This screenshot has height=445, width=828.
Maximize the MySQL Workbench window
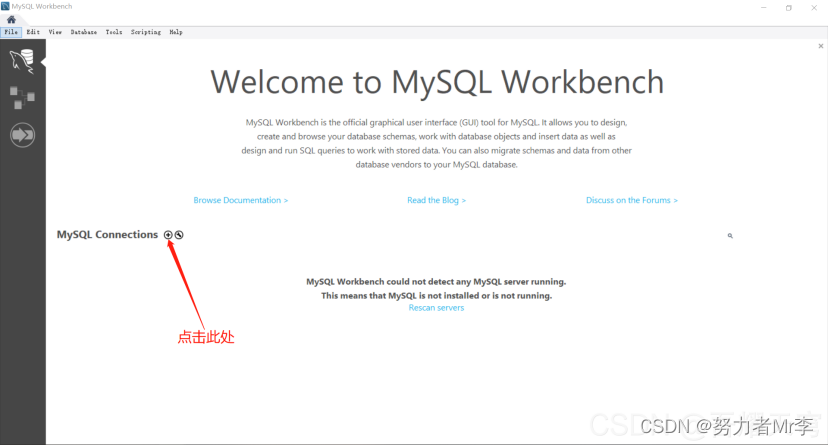click(x=788, y=7)
